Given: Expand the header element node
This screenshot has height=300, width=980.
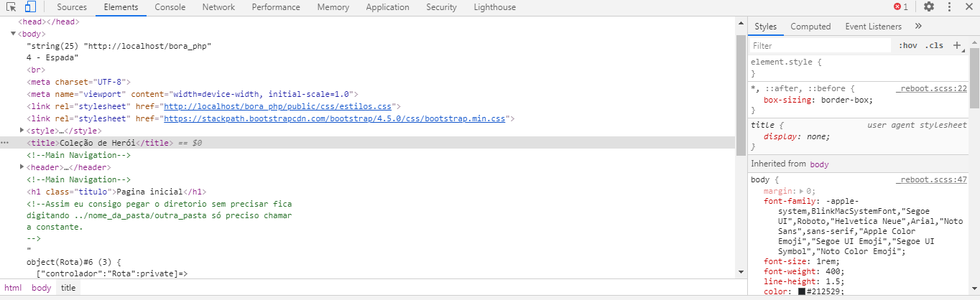Looking at the screenshot, I should click(22, 167).
